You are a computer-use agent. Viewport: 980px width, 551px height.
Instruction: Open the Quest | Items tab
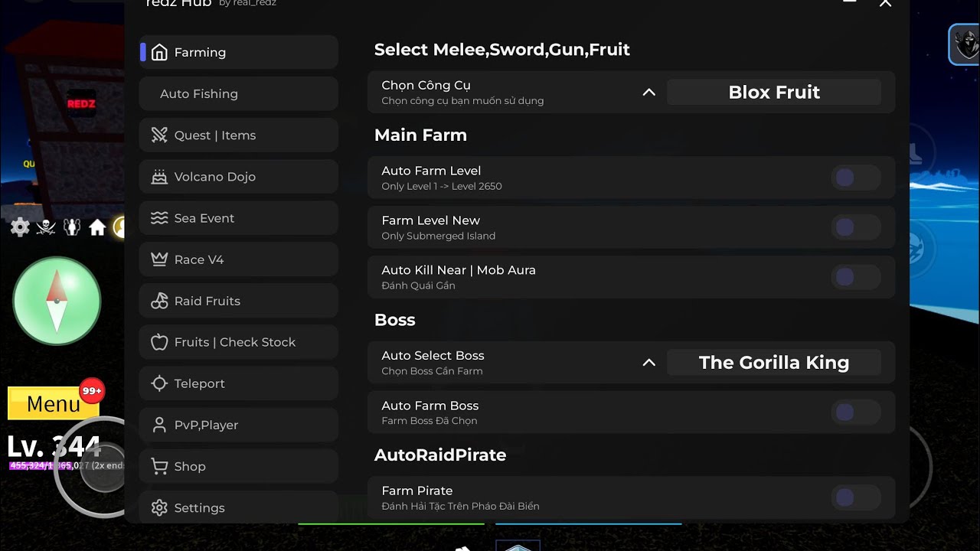(x=239, y=135)
